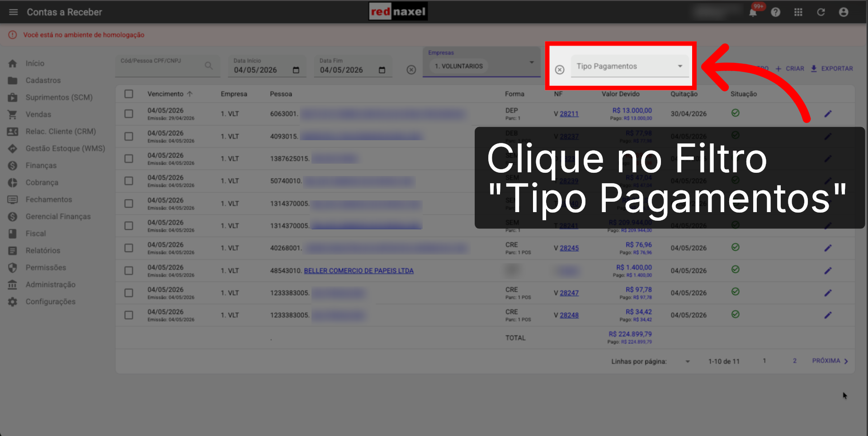
Task: Clear the Tipo Pagamentos filter
Action: 560,70
